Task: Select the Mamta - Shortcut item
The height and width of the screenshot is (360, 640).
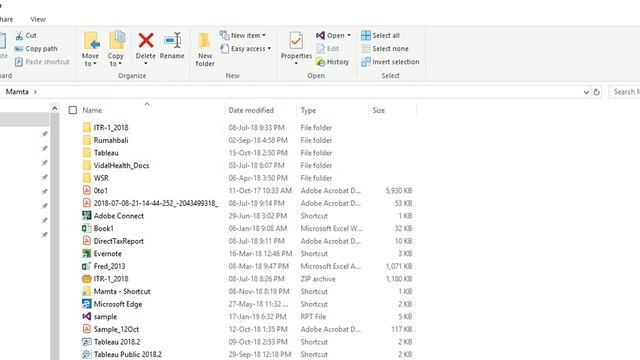Action: tap(122, 291)
